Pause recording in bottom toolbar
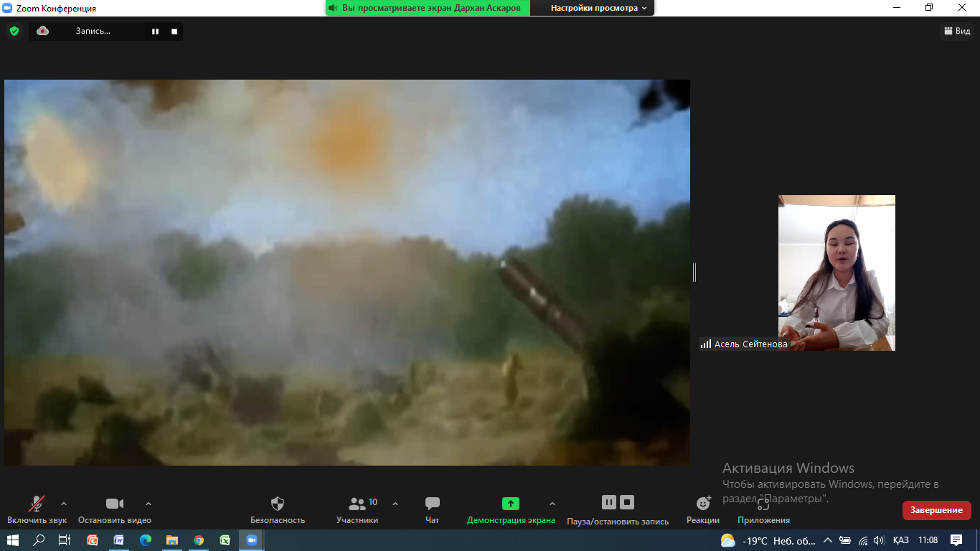980x551 pixels. pyautogui.click(x=608, y=502)
